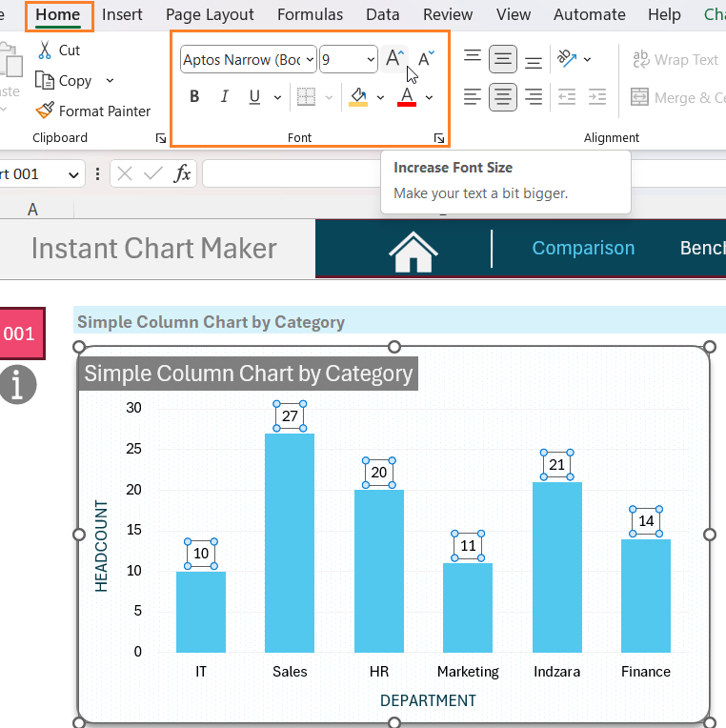
Task: Select the HEADCOUNT axis title
Action: coord(101,546)
